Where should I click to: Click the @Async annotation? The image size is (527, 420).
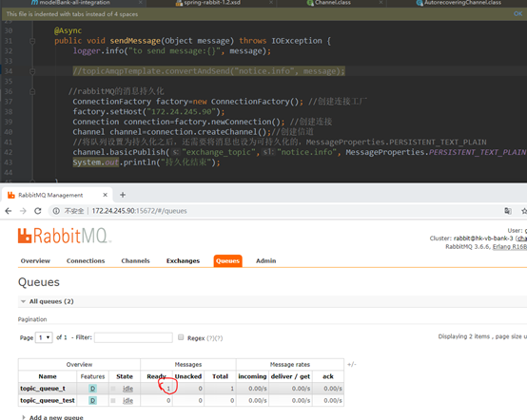tap(68, 30)
